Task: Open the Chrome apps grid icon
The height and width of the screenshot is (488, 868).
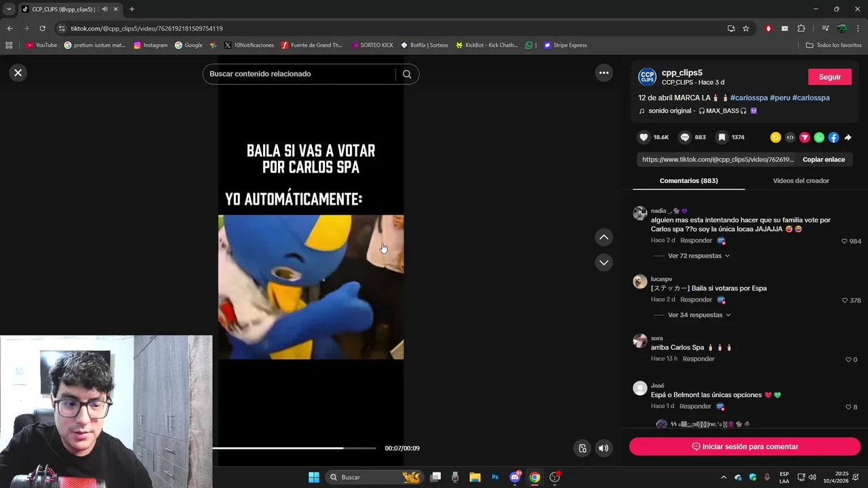Action: [9, 45]
